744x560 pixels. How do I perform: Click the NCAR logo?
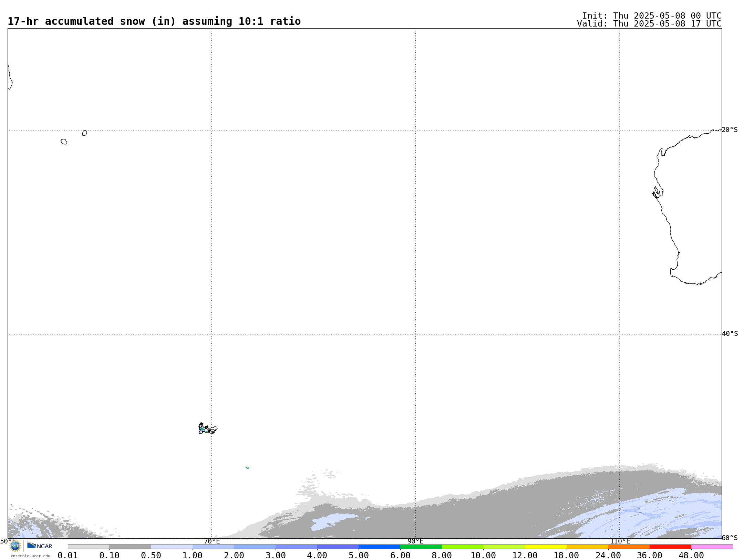click(x=40, y=546)
